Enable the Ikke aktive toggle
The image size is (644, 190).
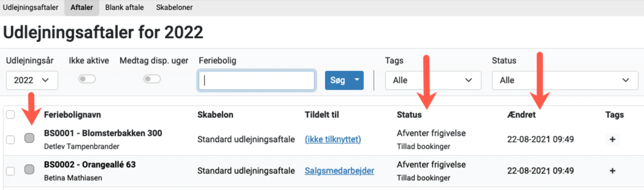[x=87, y=79]
